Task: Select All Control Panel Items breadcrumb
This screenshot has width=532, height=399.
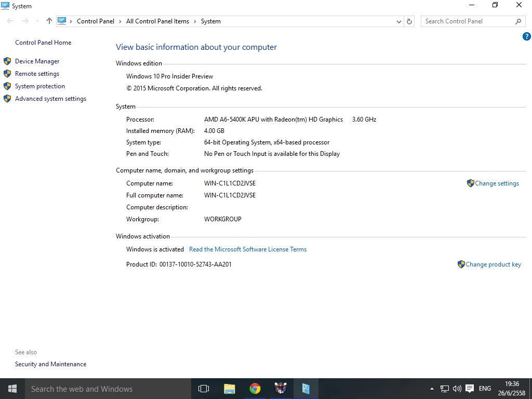Action: coord(157,21)
